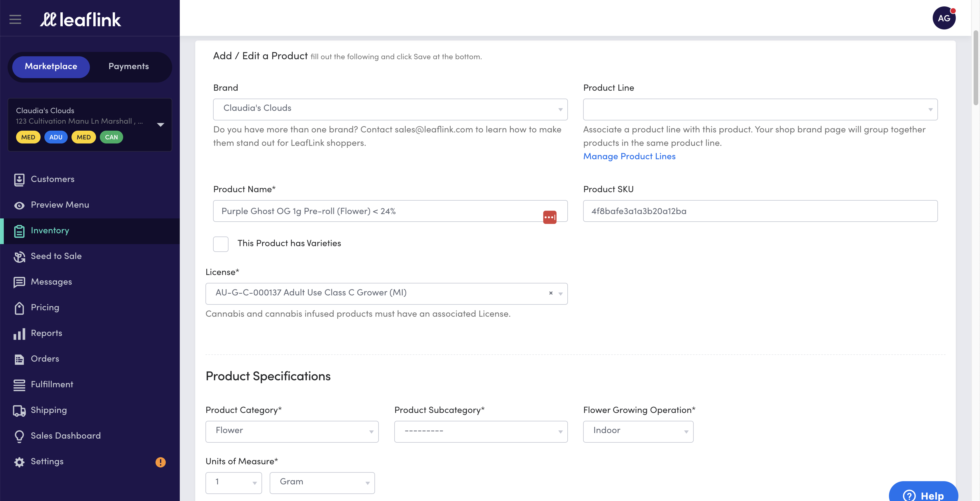Viewport: 980px width, 501px height.
Task: Open Pricing in the sidebar
Action: [x=90, y=308]
